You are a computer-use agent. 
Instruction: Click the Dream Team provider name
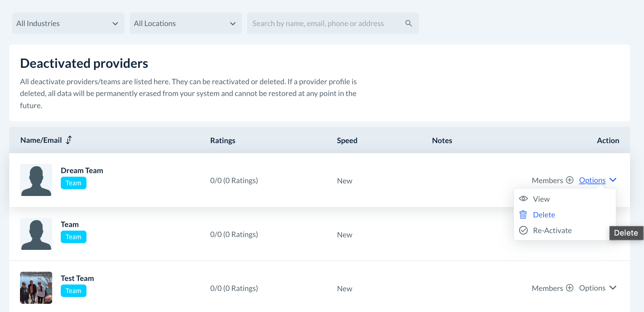click(82, 171)
